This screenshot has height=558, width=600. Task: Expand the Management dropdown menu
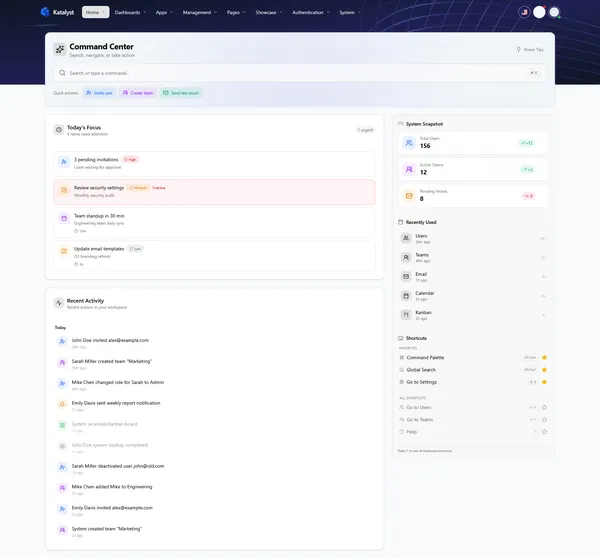point(200,12)
